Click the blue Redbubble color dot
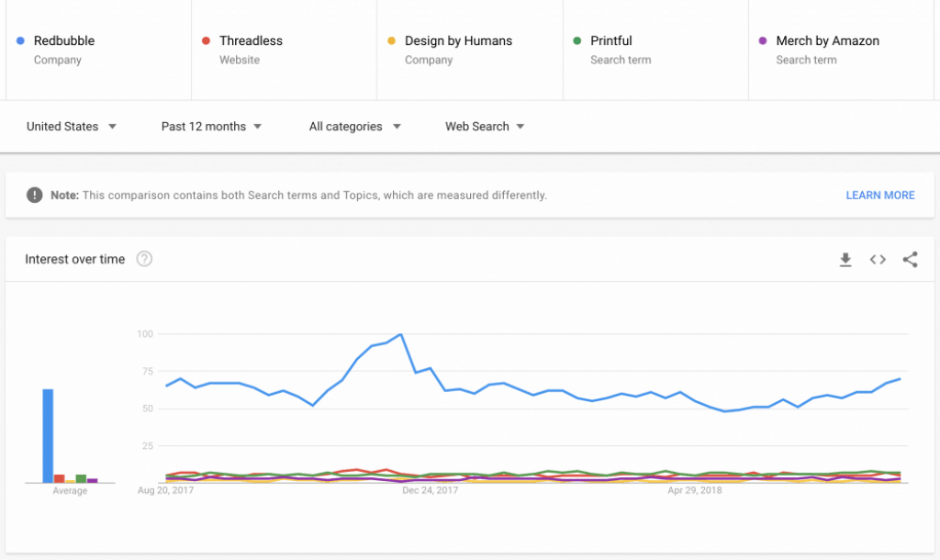The width and height of the screenshot is (940, 560). pos(20,40)
